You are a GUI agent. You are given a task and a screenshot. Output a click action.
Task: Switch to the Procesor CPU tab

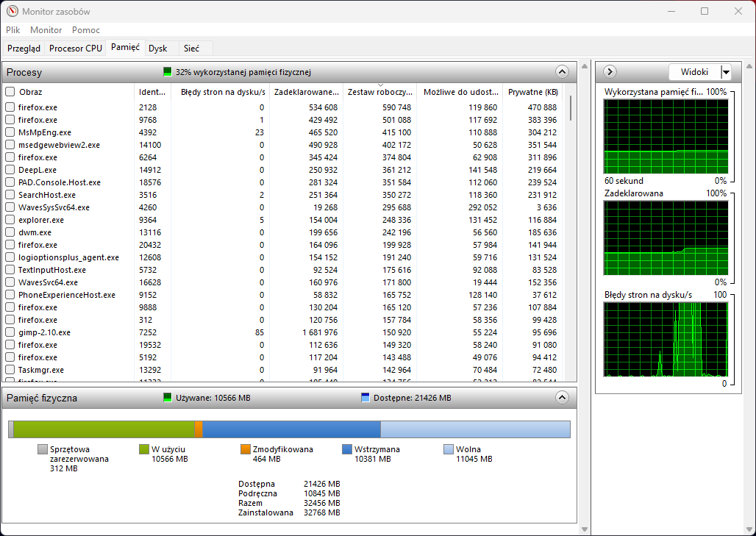click(x=76, y=49)
